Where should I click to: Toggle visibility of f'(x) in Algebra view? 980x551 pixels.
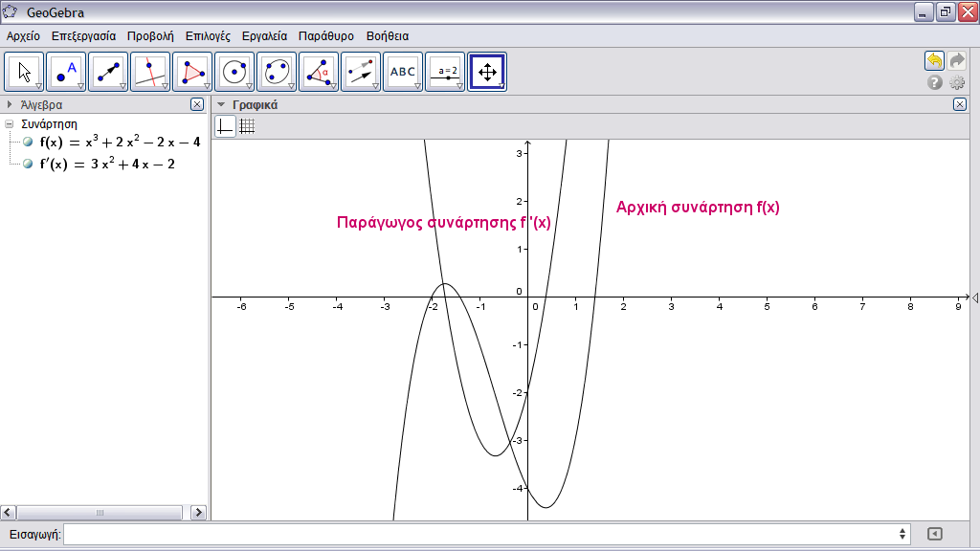click(28, 164)
